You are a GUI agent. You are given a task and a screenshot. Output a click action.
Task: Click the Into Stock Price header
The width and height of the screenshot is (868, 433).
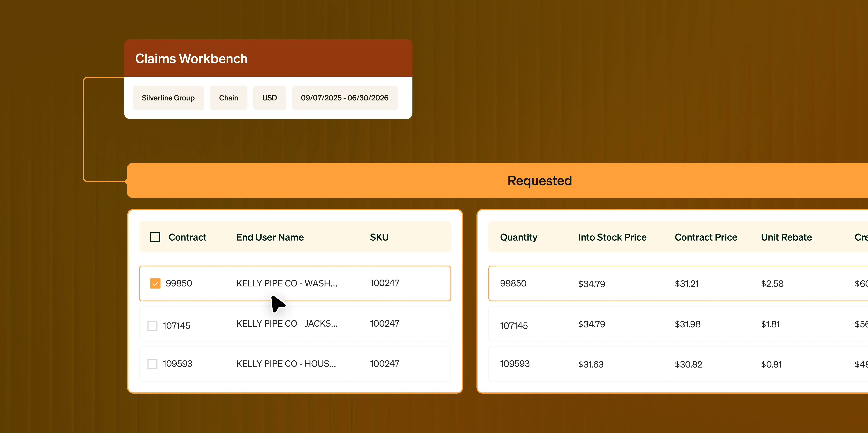(x=612, y=237)
